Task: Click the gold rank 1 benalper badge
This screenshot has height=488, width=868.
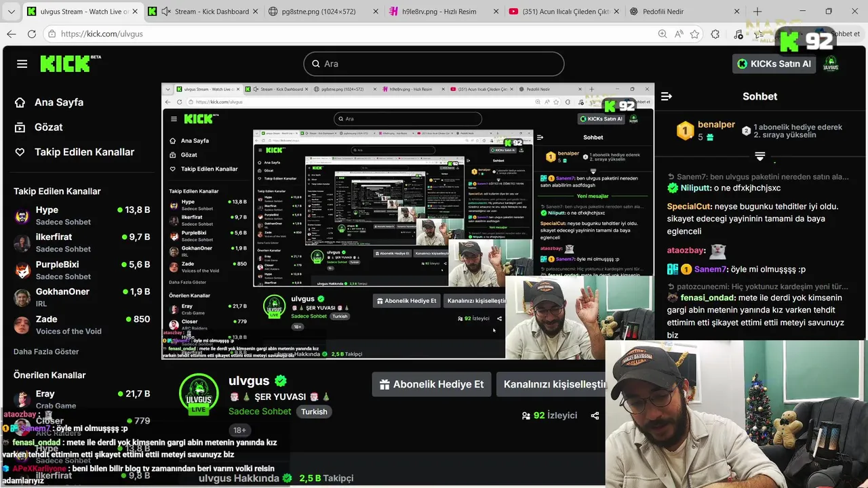Action: (686, 130)
